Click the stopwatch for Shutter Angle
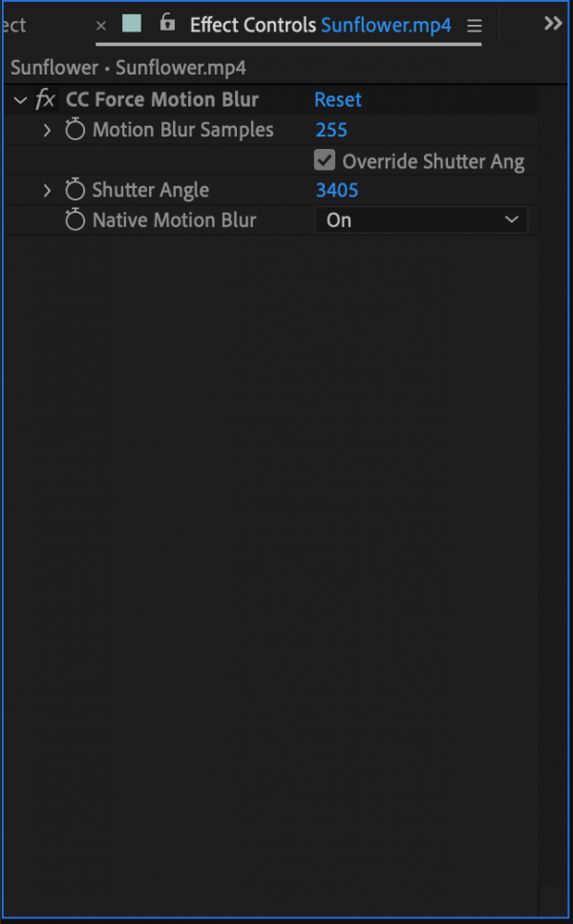573x924 pixels. [x=74, y=189]
